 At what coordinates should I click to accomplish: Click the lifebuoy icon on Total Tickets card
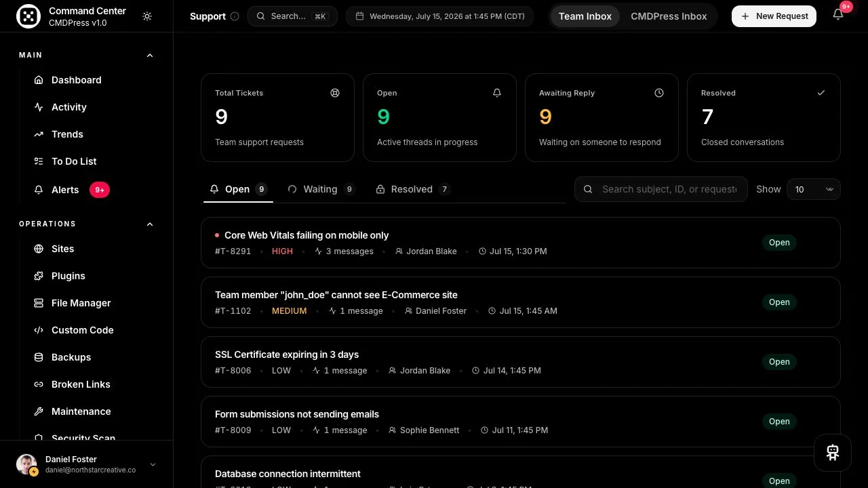[335, 93]
